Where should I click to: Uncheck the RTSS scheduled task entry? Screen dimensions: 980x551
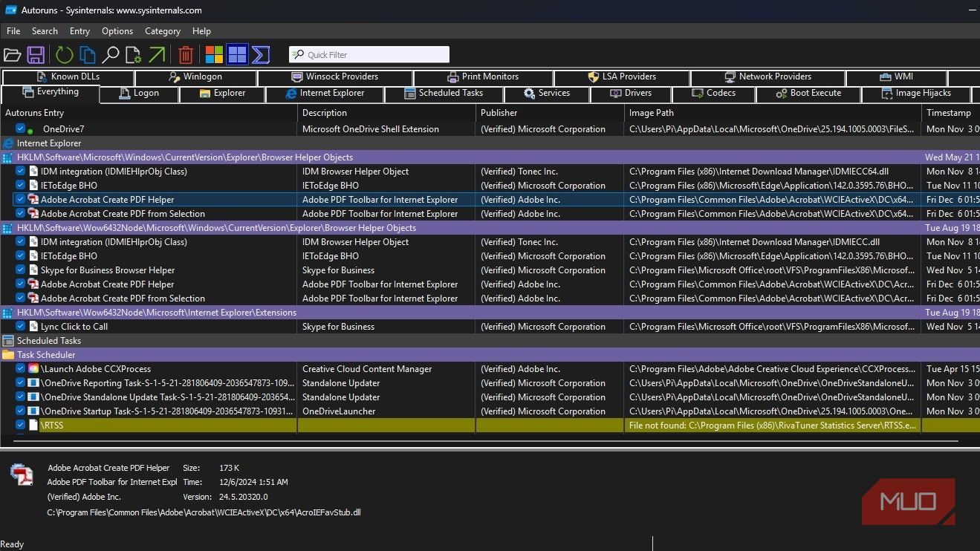pos(21,426)
